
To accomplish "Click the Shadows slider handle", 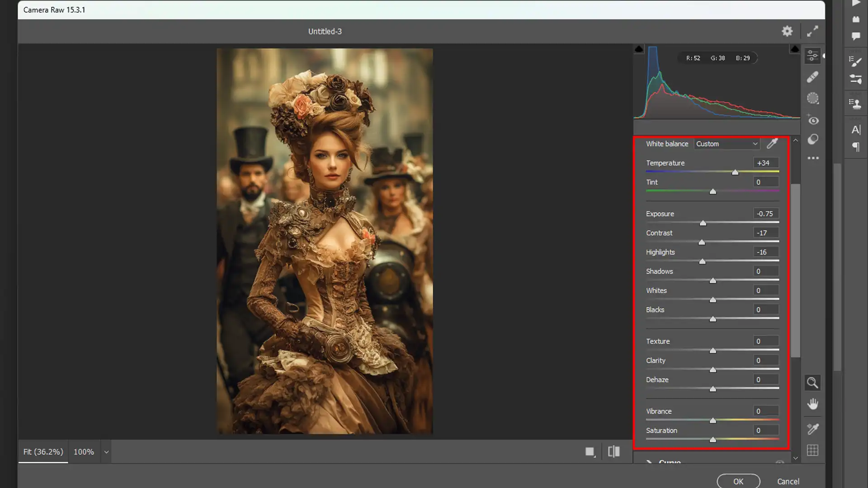I will coord(713,281).
